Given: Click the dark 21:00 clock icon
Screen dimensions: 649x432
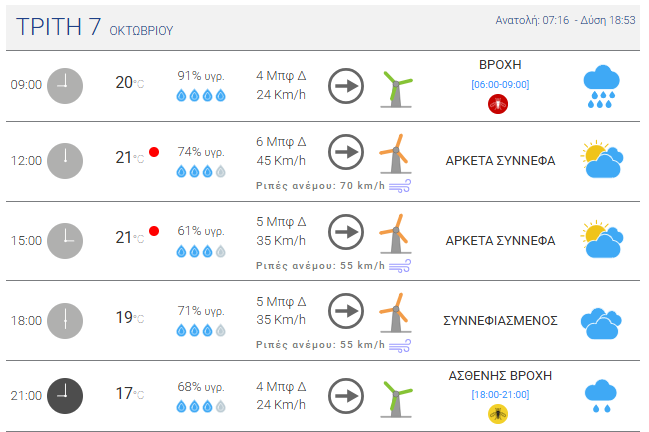Looking at the screenshot, I should 65,394.
